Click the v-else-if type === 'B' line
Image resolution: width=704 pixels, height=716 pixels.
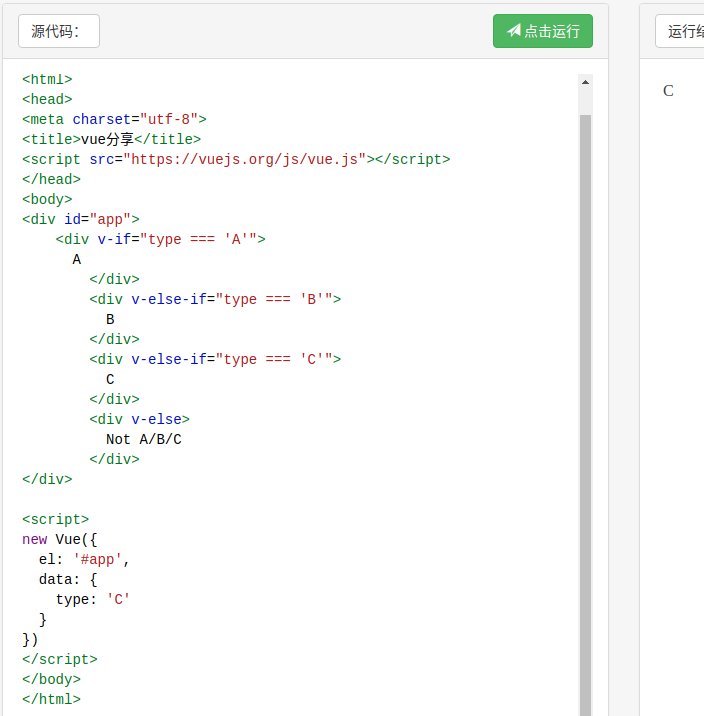[215, 300]
